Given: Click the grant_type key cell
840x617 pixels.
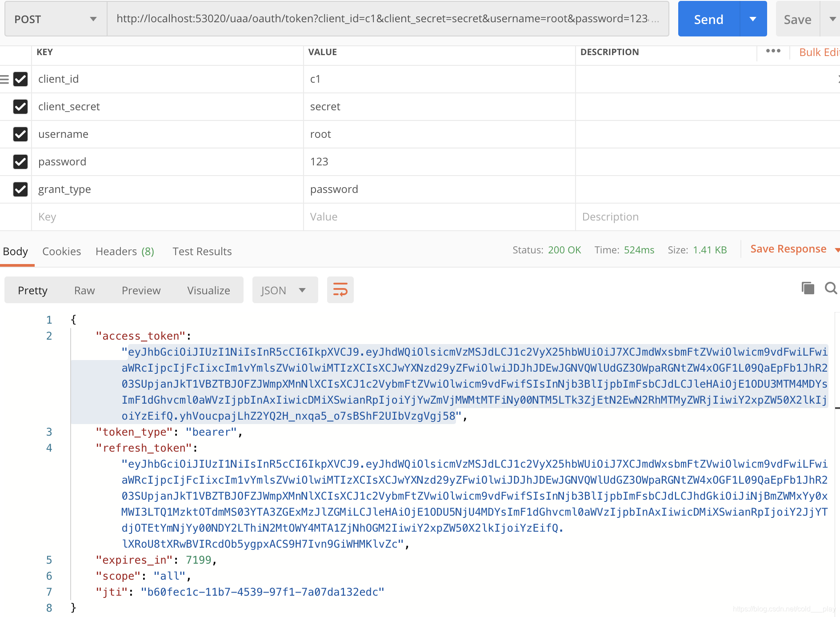Looking at the screenshot, I should (168, 189).
